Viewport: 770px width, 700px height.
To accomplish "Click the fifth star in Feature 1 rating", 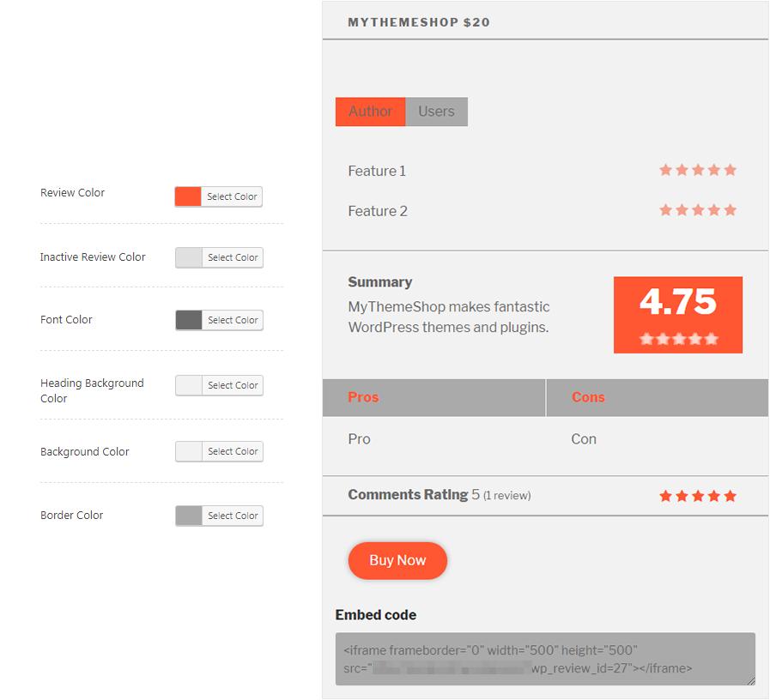I will (731, 170).
